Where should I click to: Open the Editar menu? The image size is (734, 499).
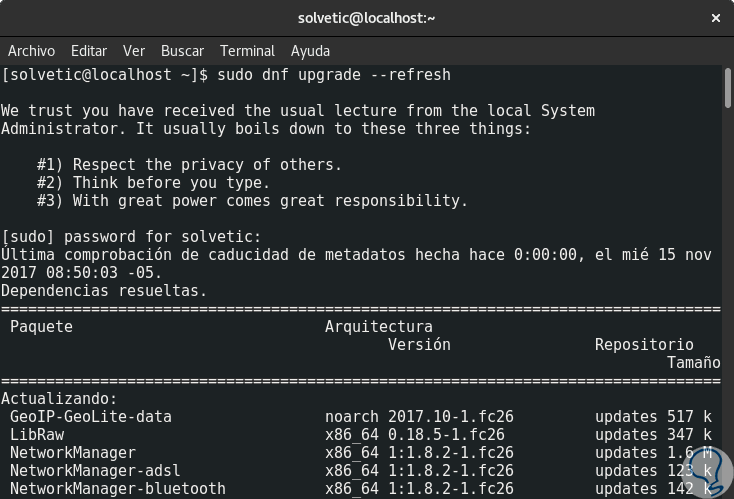coord(89,51)
